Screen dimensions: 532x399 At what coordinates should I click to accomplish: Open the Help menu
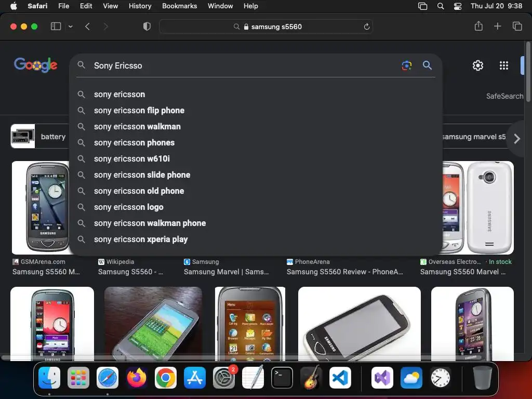pos(251,6)
